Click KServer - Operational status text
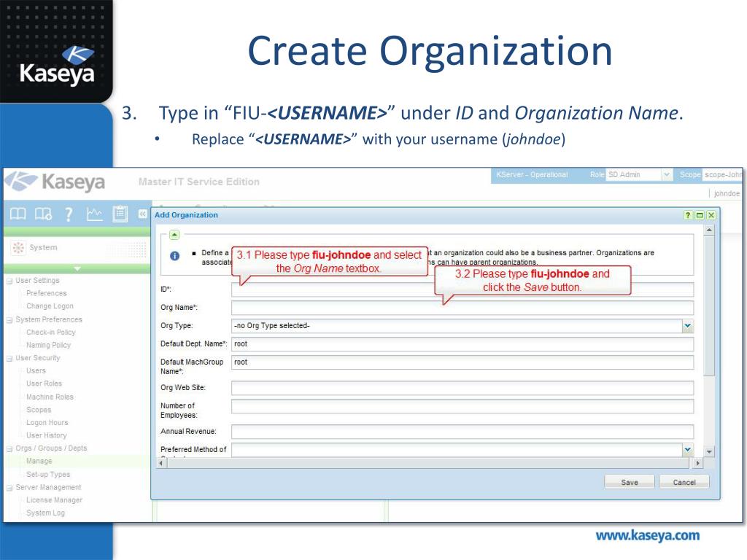The image size is (747, 560). (532, 175)
